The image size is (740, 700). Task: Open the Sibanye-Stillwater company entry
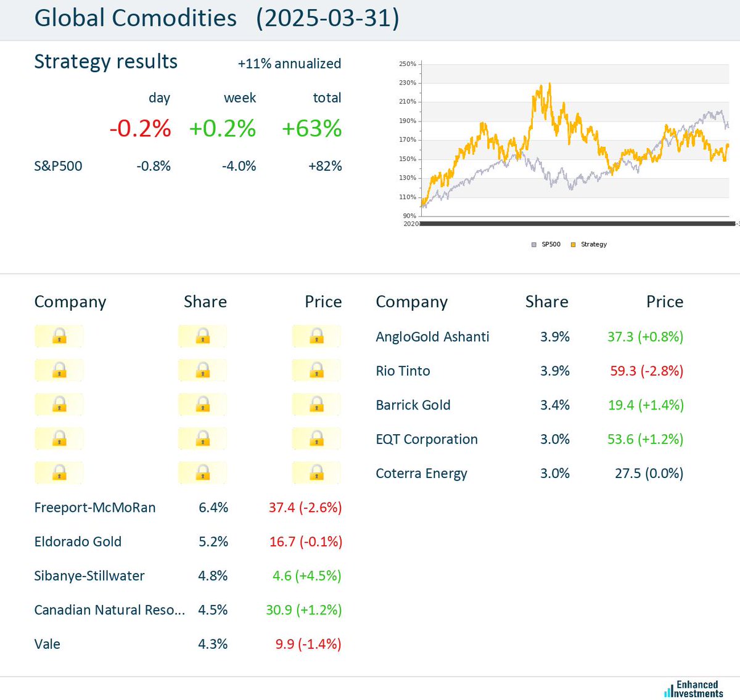pyautogui.click(x=89, y=576)
